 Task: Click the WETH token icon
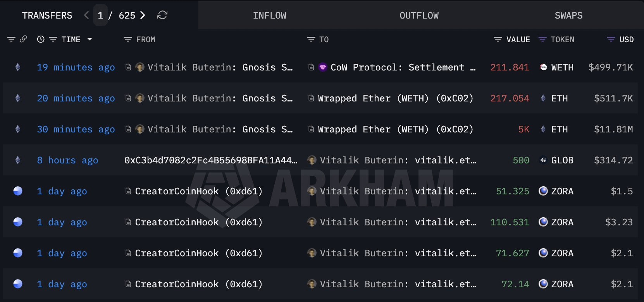[x=543, y=67]
